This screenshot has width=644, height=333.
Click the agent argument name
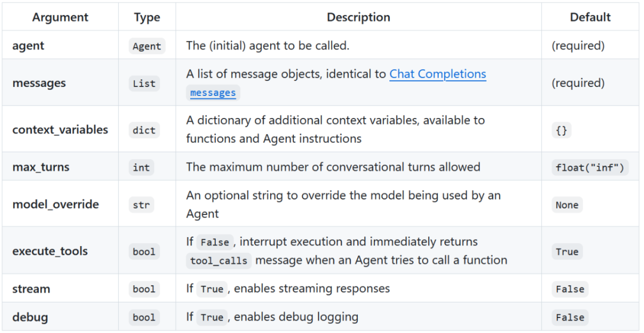(28, 46)
